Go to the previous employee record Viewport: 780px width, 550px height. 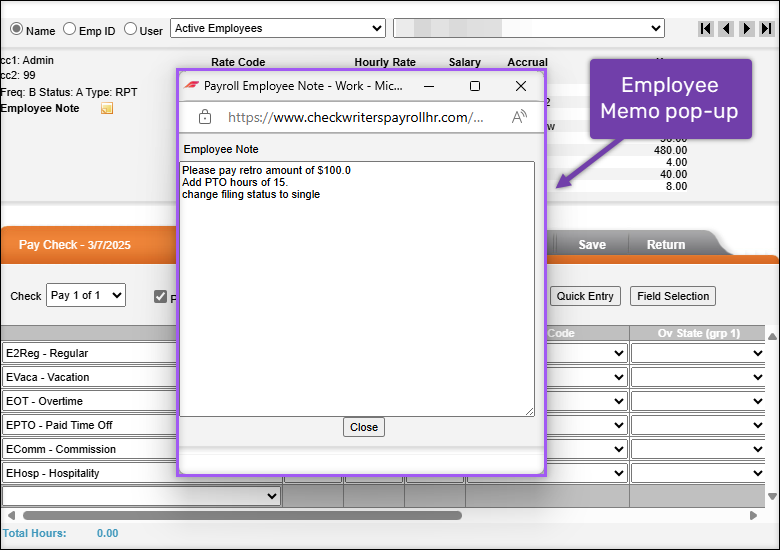(726, 29)
